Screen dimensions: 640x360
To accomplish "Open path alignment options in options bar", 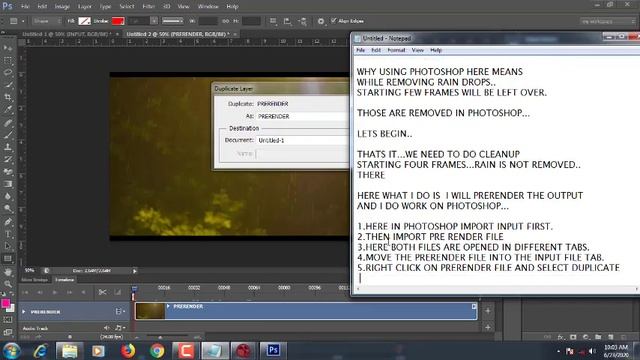I will [x=287, y=21].
